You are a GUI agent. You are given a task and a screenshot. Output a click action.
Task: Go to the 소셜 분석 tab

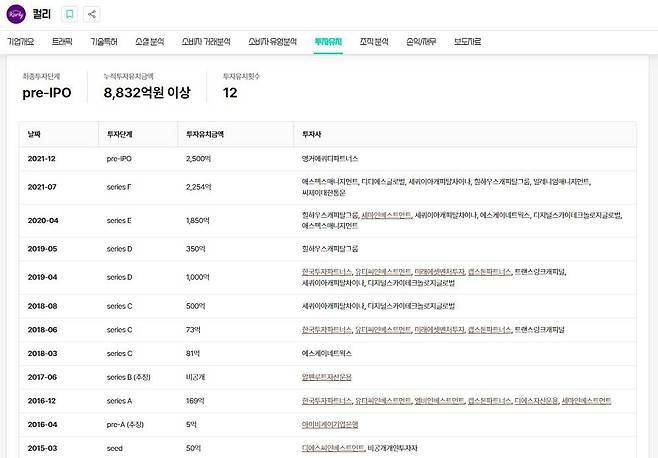(149, 42)
